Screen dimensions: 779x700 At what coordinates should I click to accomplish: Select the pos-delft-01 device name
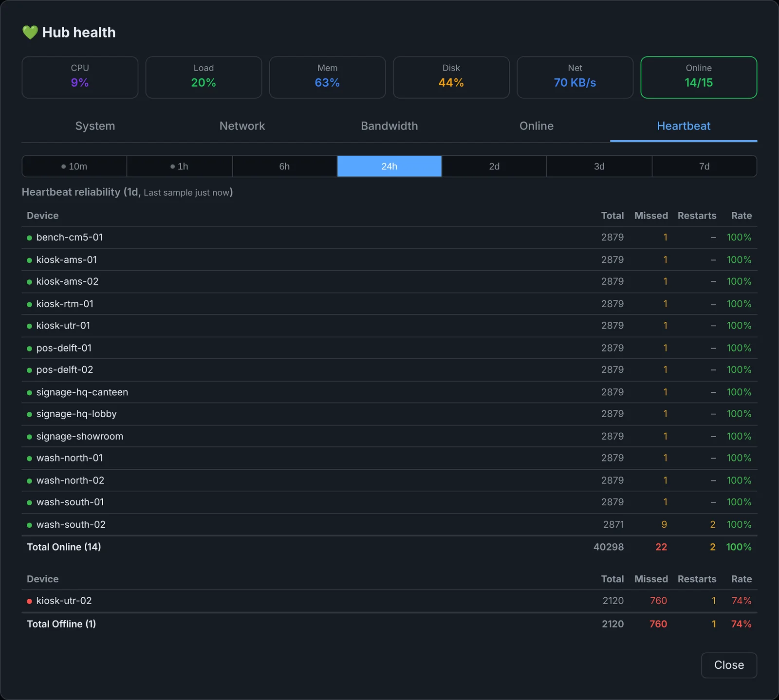coord(64,348)
